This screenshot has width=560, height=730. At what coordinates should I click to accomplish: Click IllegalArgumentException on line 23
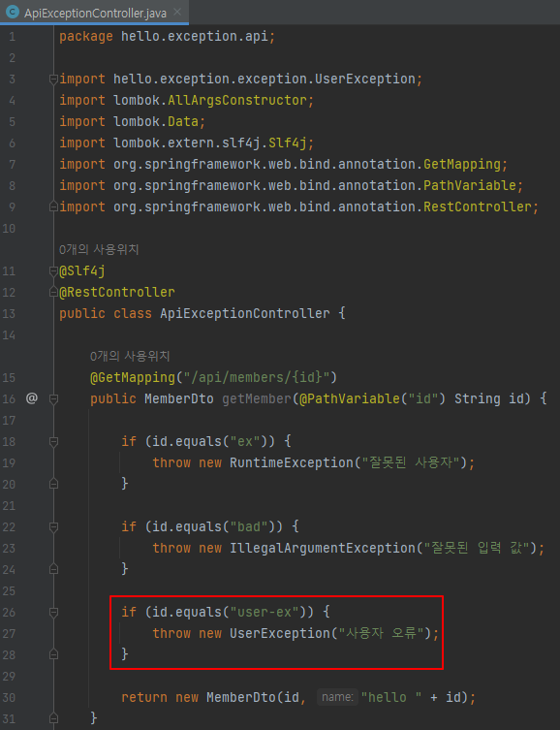(x=323, y=548)
